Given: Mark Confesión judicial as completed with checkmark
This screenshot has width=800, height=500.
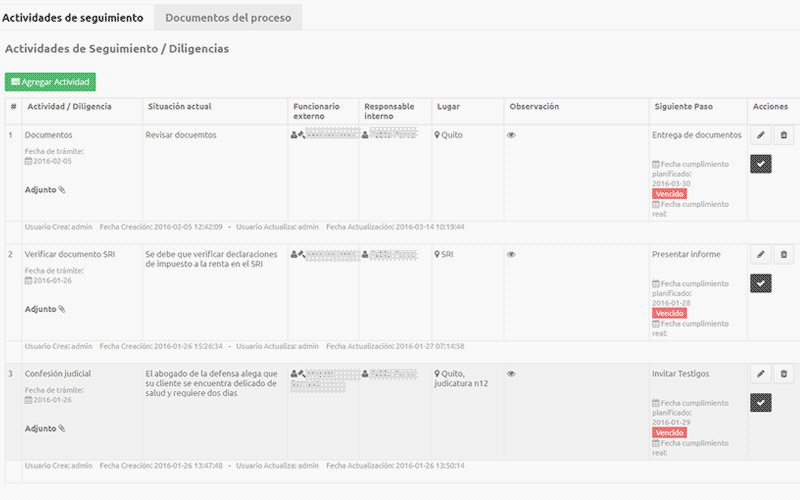Looking at the screenshot, I should pyautogui.click(x=761, y=402).
